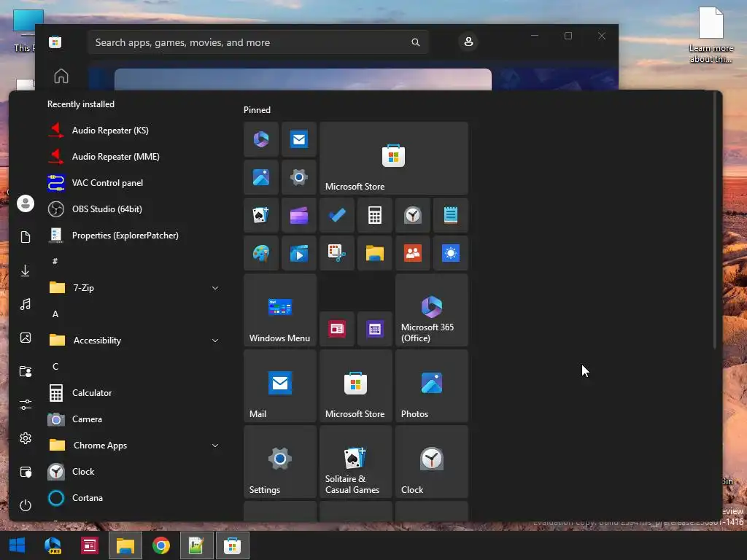Screen dimensions: 747x560
Task: Click Microsoft Store search box
Action: (258, 42)
